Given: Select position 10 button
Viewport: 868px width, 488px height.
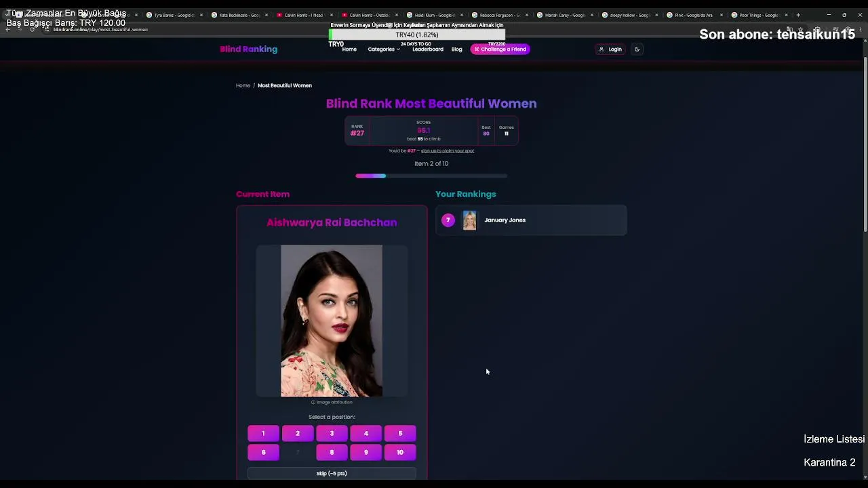Looking at the screenshot, I should tap(400, 452).
